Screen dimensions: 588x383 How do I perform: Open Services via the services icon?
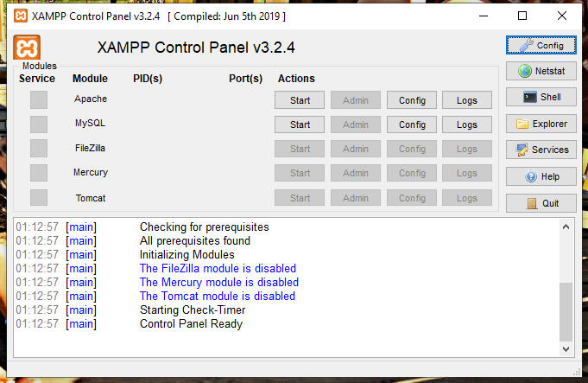[x=541, y=150]
